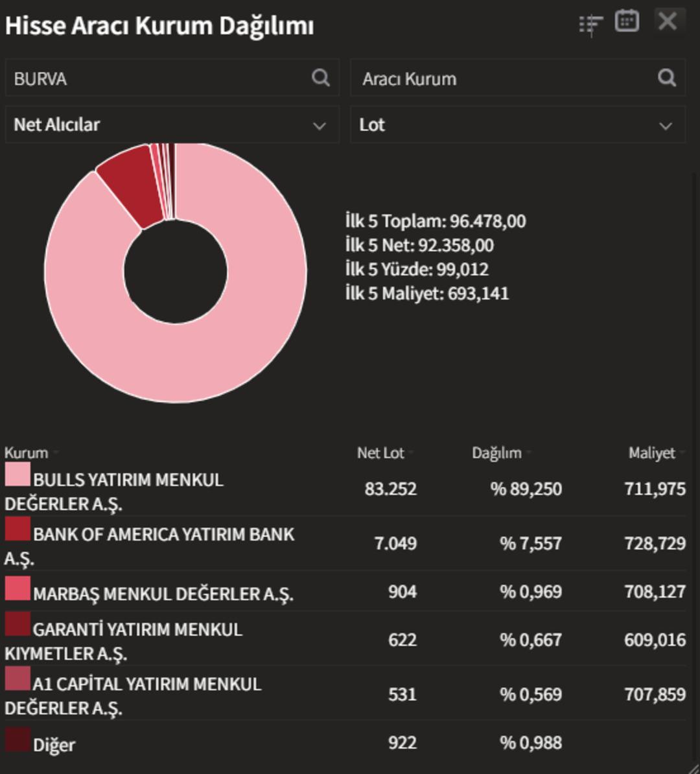Image resolution: width=700 pixels, height=774 pixels.
Task: Click the list filter settings icon
Action: pyautogui.click(x=590, y=25)
